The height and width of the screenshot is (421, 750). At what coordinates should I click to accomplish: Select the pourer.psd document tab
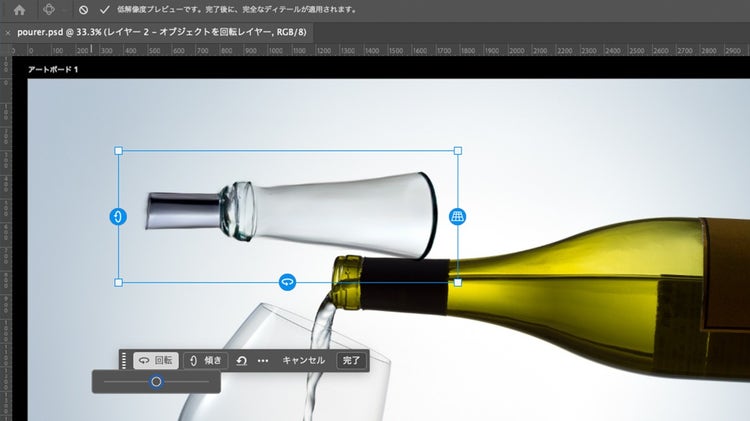tap(162, 33)
